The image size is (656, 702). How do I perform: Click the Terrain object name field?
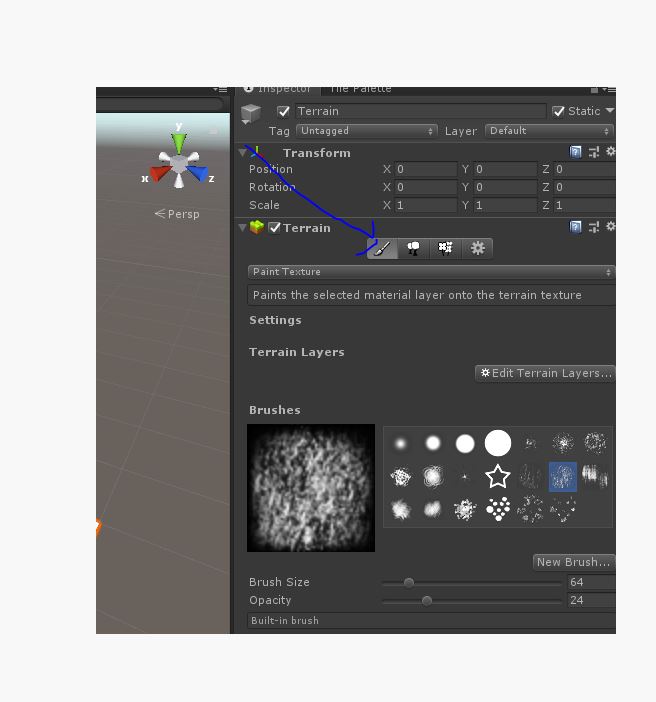420,111
